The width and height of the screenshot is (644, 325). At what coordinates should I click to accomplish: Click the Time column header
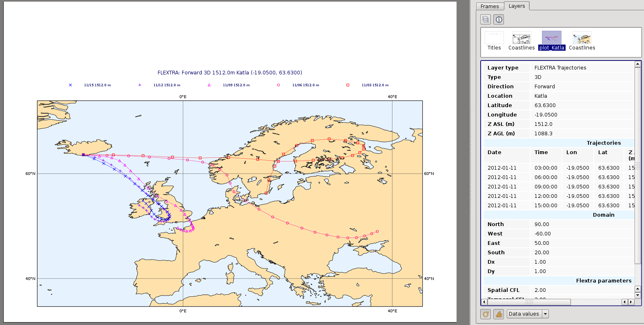tap(541, 152)
